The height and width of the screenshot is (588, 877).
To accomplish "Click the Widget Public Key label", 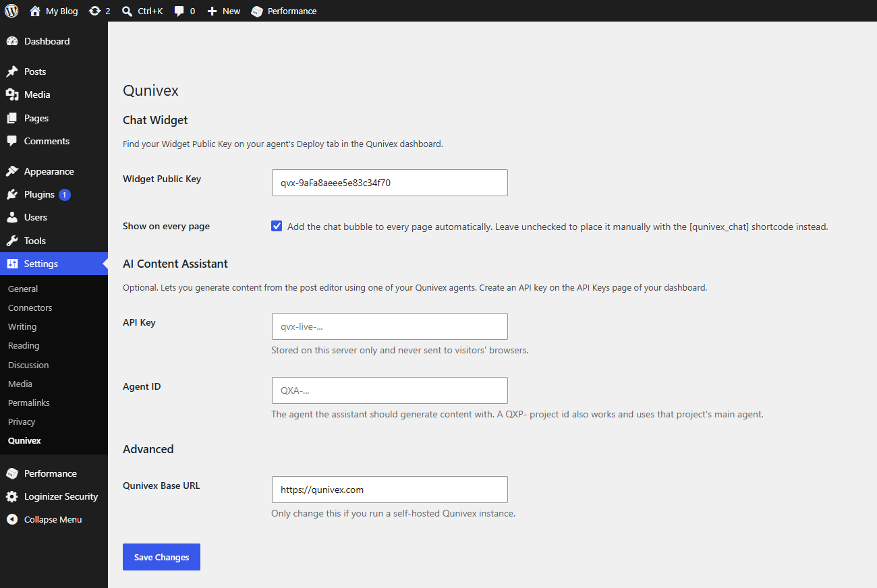I will 162,179.
